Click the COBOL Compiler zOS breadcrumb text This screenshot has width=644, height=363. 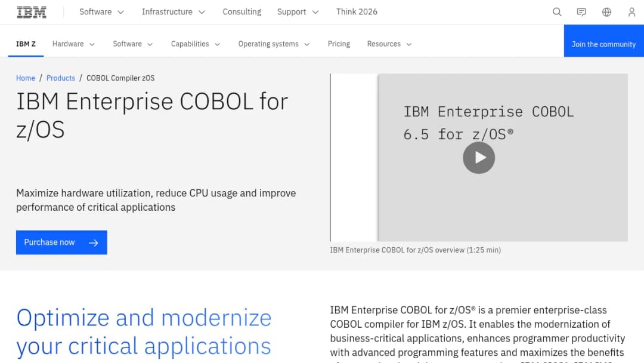point(120,78)
